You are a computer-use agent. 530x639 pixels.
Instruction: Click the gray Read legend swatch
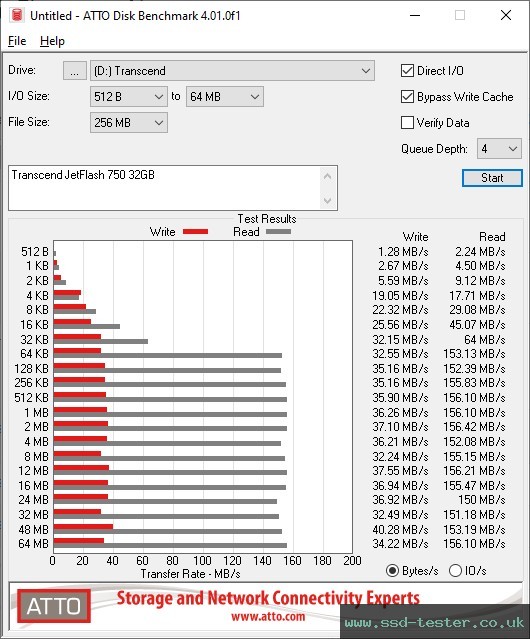click(x=278, y=231)
